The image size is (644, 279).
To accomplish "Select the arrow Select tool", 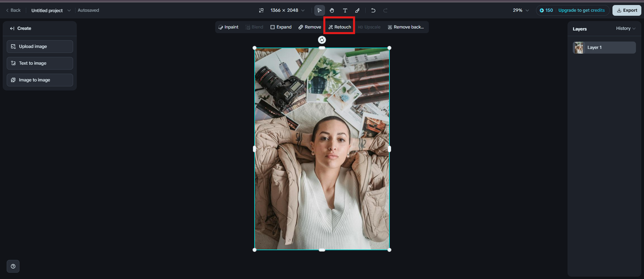I will tap(319, 10).
